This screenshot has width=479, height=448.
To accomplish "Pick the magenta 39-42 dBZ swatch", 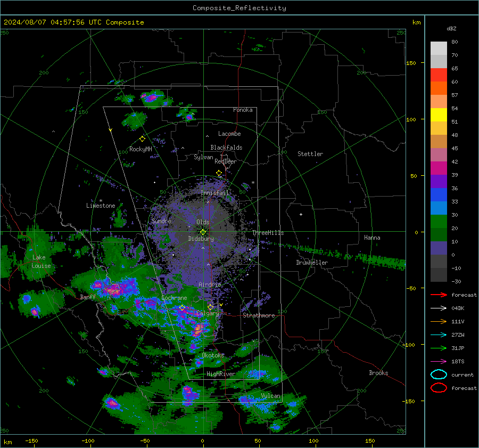I will pos(439,168).
